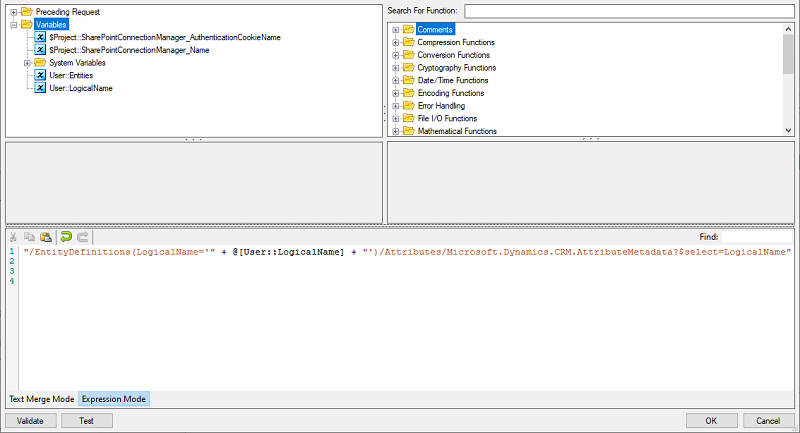Select the Error Handling tree item label
Viewport: 800px width, 433px height.
coord(441,106)
